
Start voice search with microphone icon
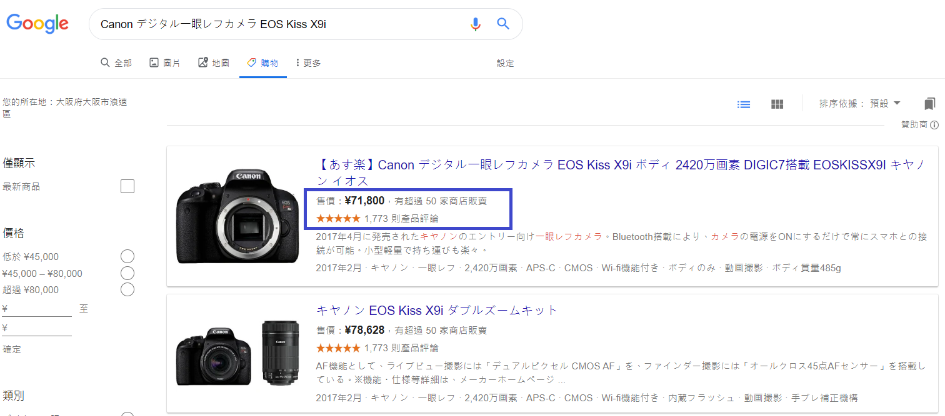pyautogui.click(x=476, y=24)
